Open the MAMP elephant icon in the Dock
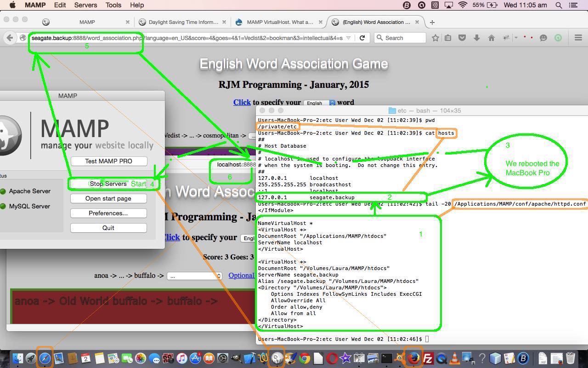The width and height of the screenshot is (588, 368). [277, 358]
